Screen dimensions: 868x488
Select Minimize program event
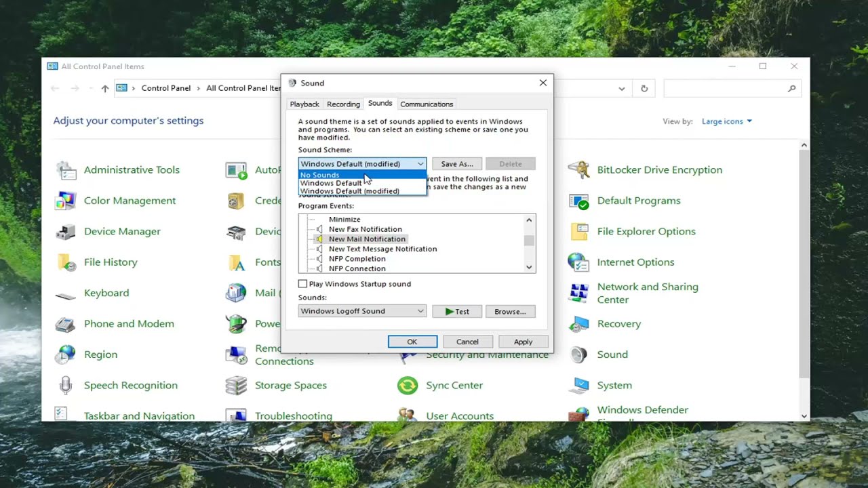click(344, 220)
